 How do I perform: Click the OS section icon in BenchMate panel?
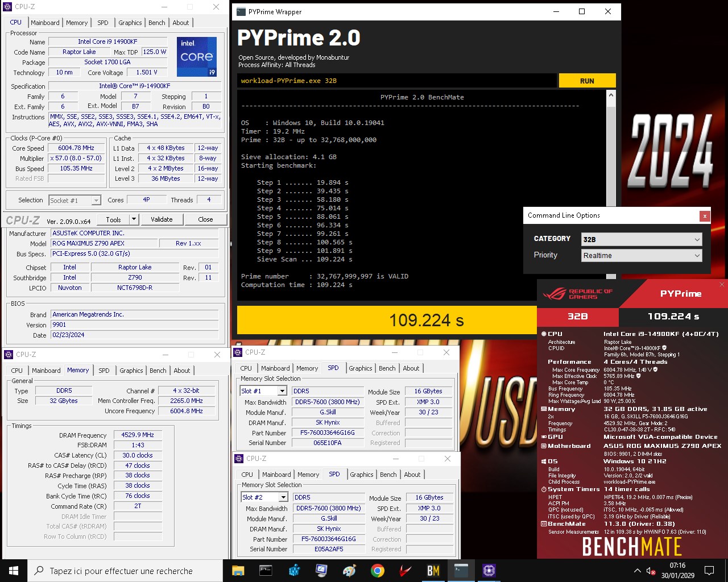[543, 462]
